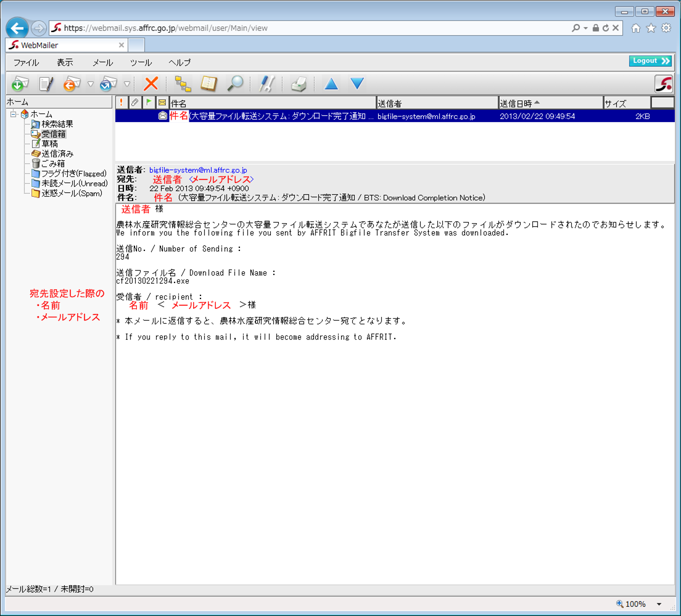Open the folder management tree icon

183,84
